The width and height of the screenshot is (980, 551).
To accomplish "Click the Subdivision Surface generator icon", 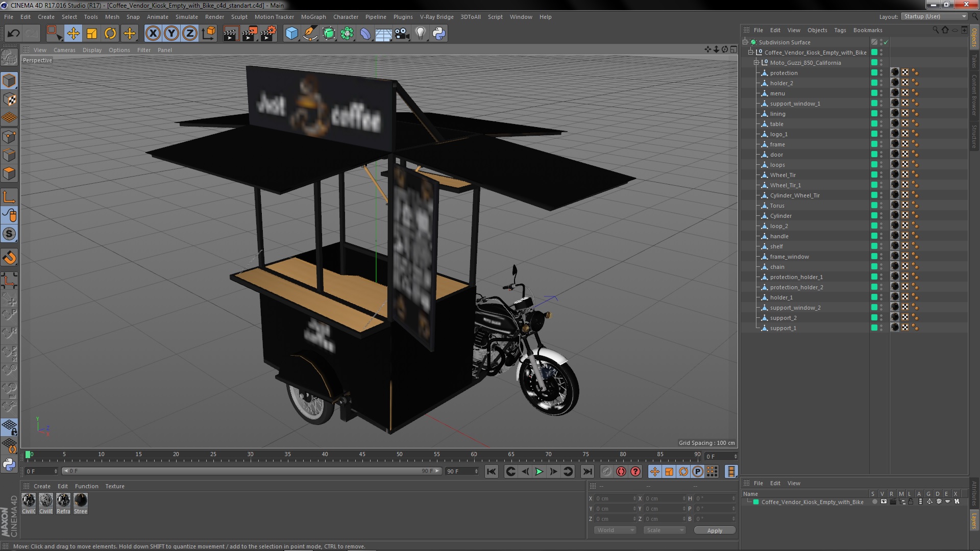I will (329, 34).
